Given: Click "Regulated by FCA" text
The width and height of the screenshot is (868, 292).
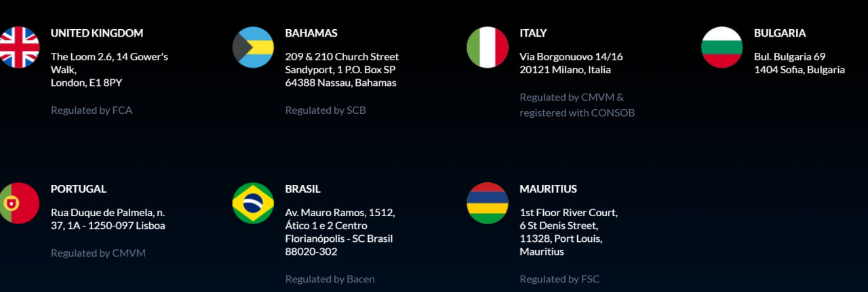Looking at the screenshot, I should (x=92, y=110).
